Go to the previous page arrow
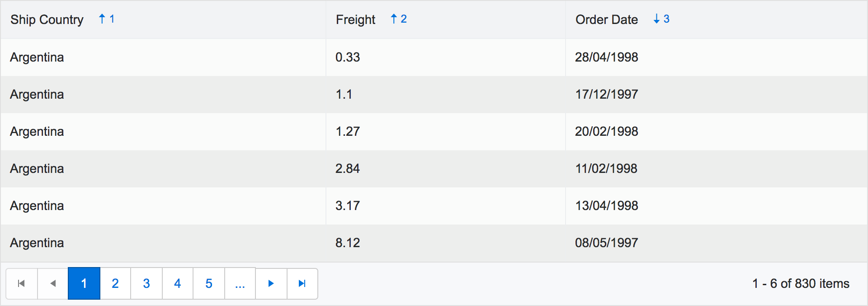868x306 pixels. point(53,283)
